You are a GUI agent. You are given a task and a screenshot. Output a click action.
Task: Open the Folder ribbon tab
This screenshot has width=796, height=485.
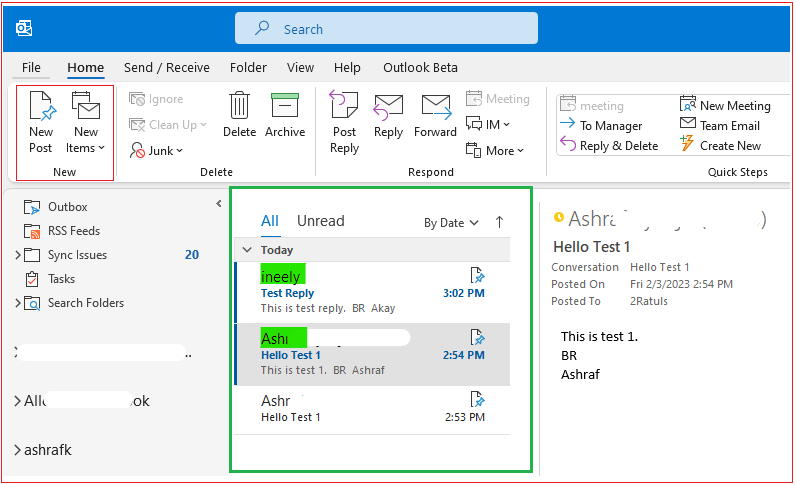tap(248, 68)
